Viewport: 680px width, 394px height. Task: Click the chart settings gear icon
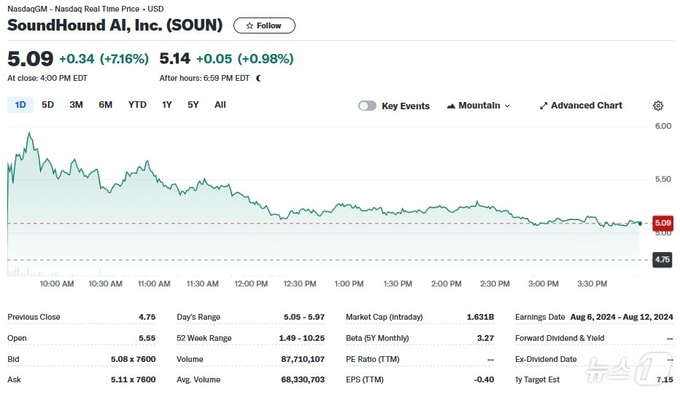[x=658, y=106]
